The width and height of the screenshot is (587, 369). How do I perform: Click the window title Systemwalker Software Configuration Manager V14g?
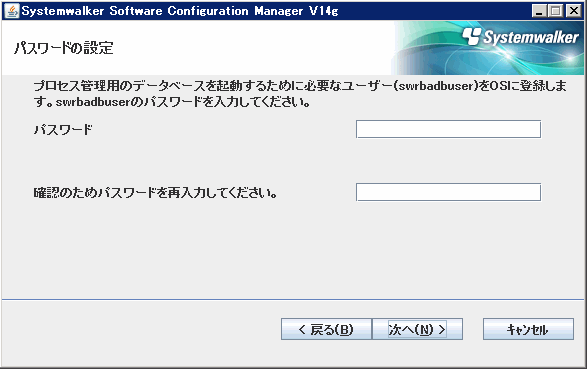pos(180,11)
